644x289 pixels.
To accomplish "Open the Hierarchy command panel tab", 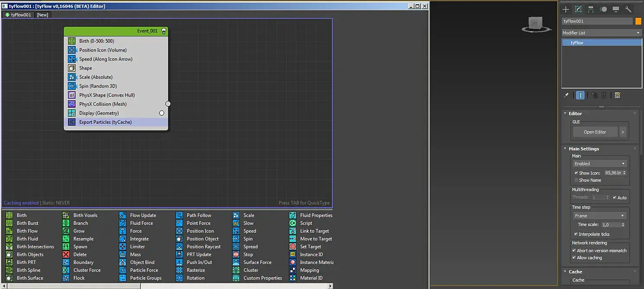I will (591, 9).
